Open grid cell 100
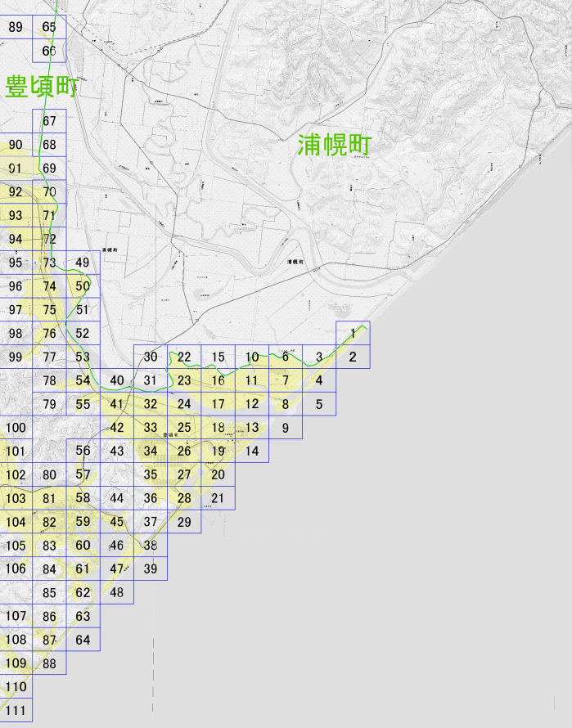The width and height of the screenshot is (572, 728). click(16, 427)
